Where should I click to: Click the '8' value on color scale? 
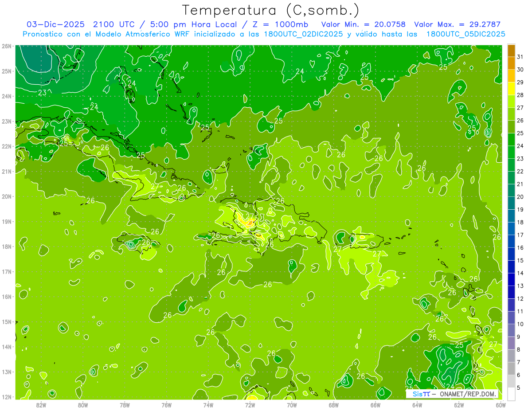[519, 349]
